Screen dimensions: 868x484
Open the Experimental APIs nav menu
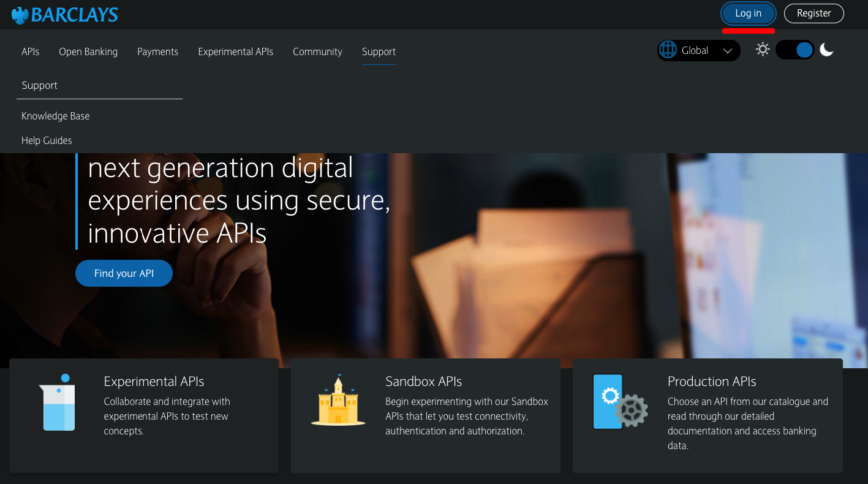pos(236,51)
